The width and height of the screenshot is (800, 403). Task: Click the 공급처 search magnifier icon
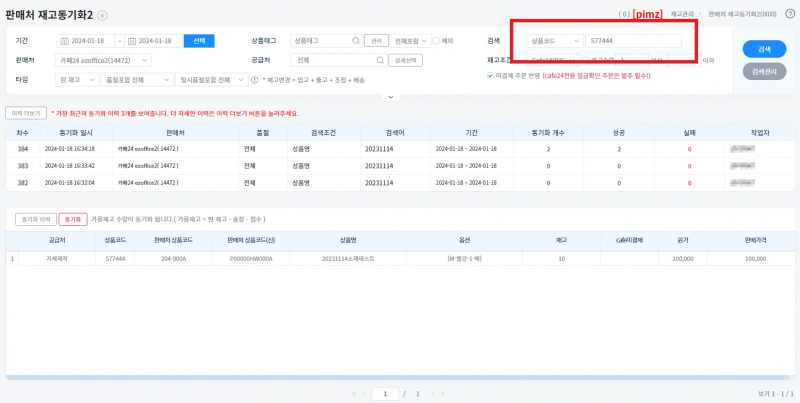(x=356, y=60)
